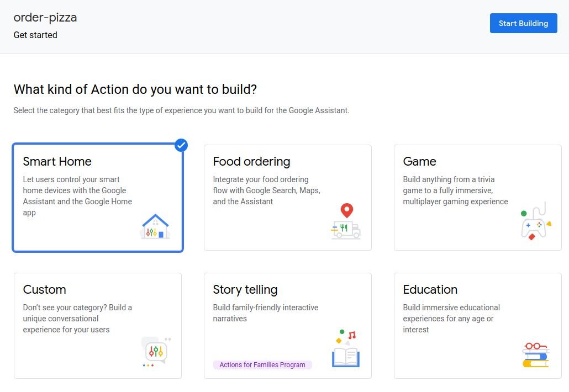The width and height of the screenshot is (569, 392).
Task: Click the Game controller icon
Action: [536, 221]
